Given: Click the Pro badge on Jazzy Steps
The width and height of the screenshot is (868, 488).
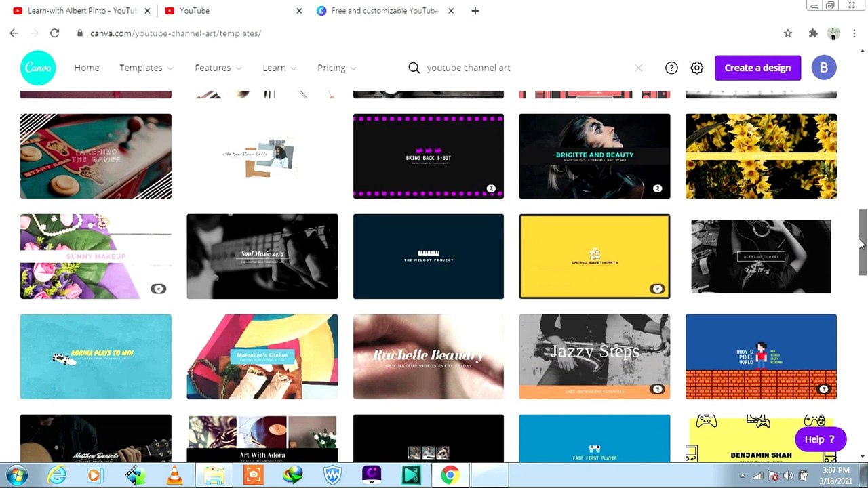Looking at the screenshot, I should pos(657,389).
